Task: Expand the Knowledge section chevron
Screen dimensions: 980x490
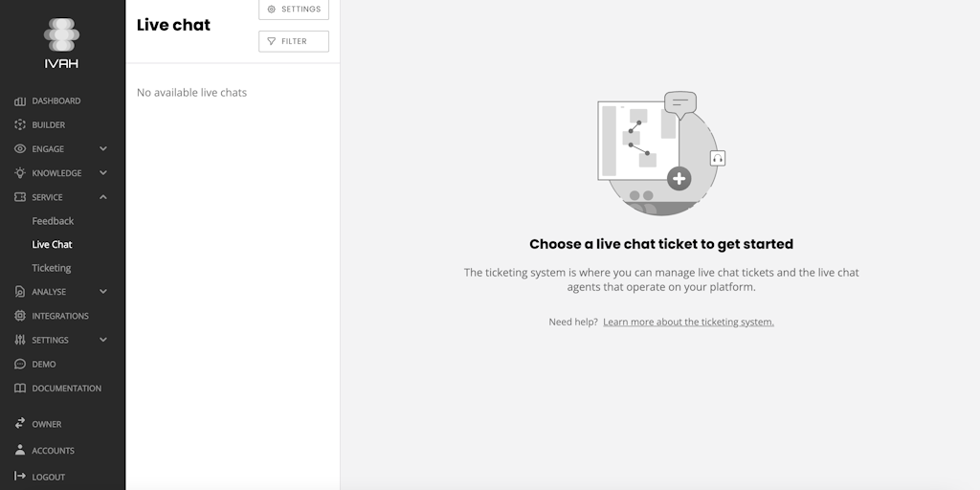Action: click(103, 173)
